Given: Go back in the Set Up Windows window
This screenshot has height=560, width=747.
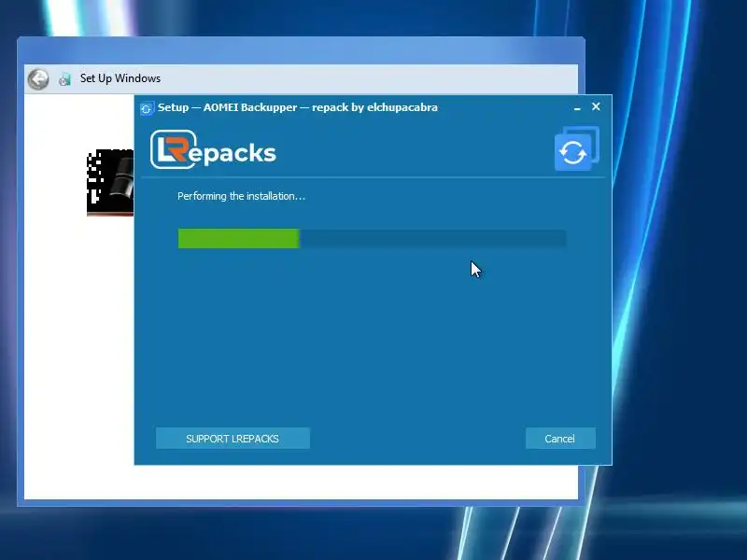Looking at the screenshot, I should click(x=38, y=79).
